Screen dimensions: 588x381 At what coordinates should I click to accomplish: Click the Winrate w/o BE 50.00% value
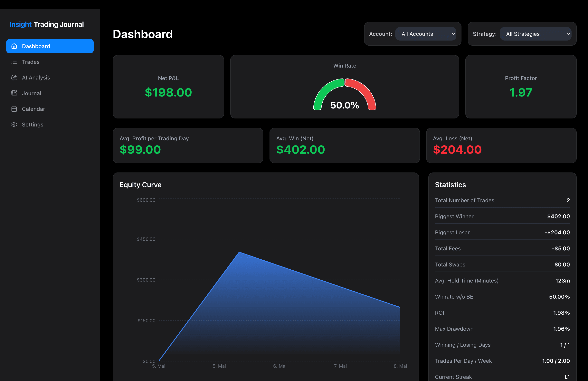click(559, 297)
